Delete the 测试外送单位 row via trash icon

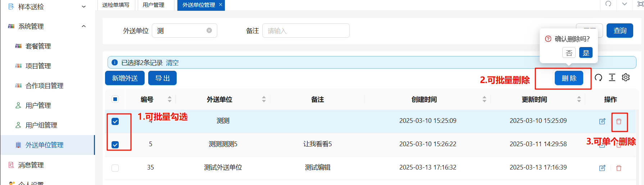[619, 168]
